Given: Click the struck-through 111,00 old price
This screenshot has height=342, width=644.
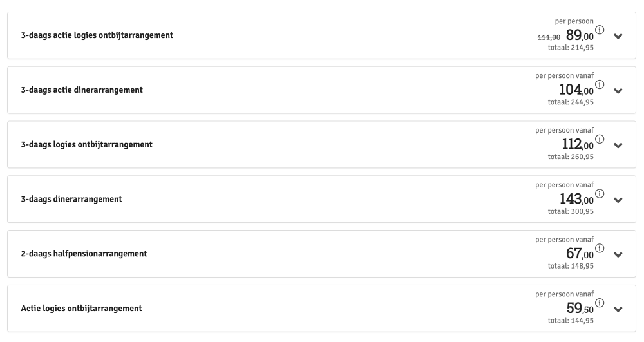Looking at the screenshot, I should coord(549,37).
